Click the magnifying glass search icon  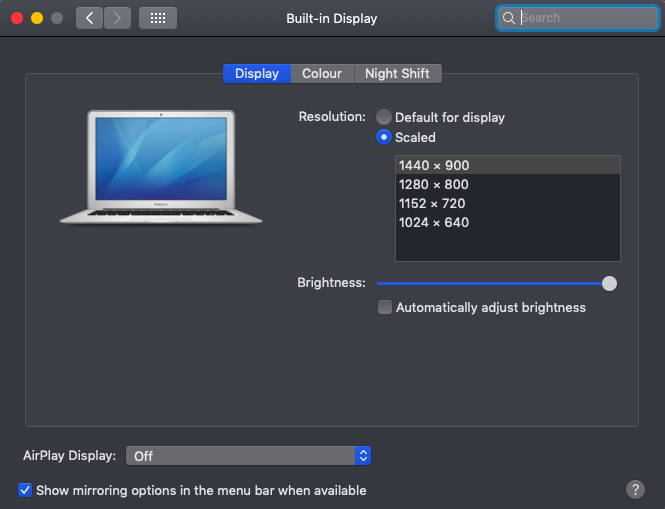(509, 18)
